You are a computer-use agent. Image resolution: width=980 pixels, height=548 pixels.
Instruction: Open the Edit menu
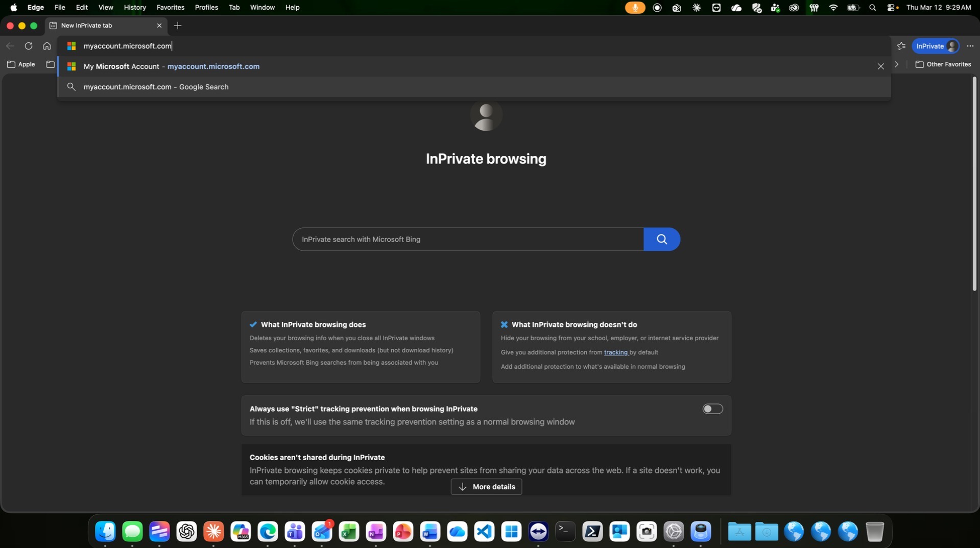coord(82,8)
